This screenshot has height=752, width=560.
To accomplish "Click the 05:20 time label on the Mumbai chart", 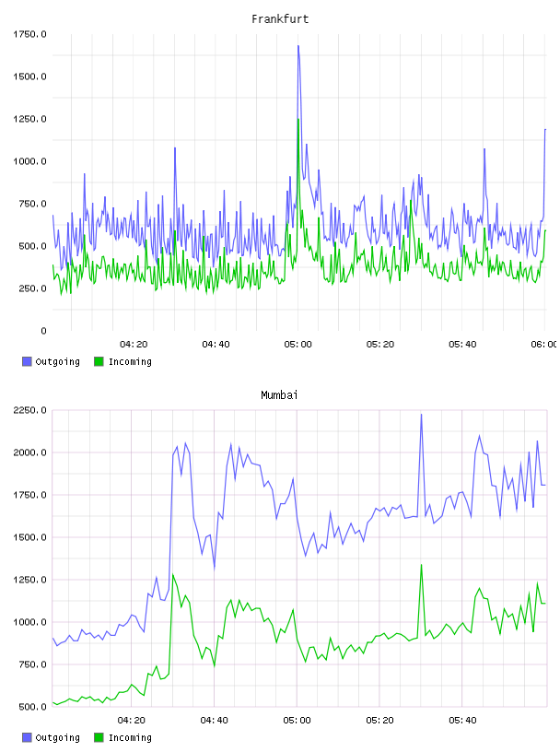I will tap(379, 721).
